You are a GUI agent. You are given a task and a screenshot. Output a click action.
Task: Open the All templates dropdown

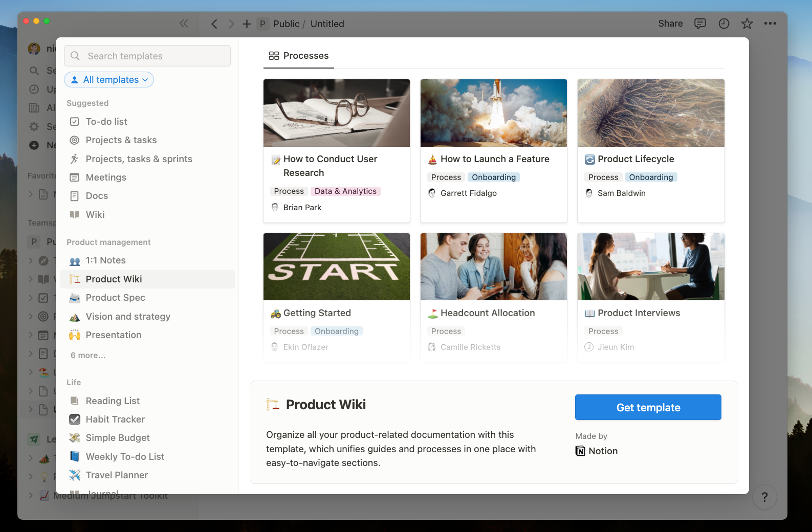109,80
